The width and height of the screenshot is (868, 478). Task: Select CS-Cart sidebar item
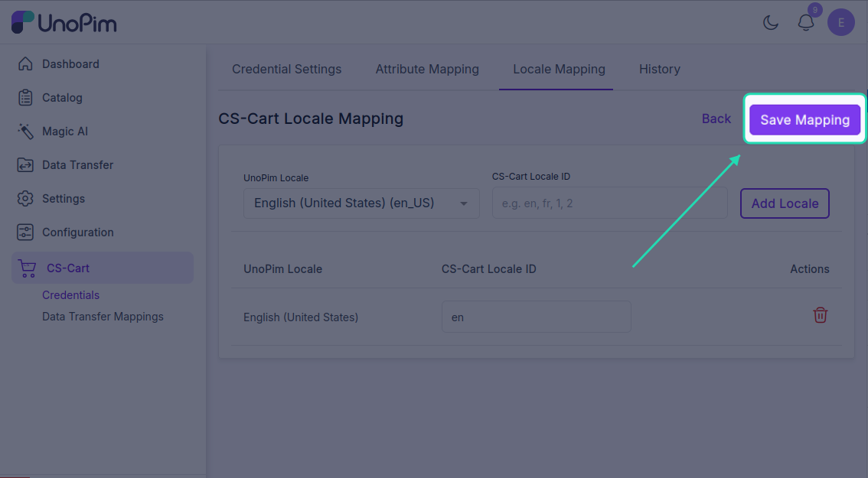click(103, 268)
